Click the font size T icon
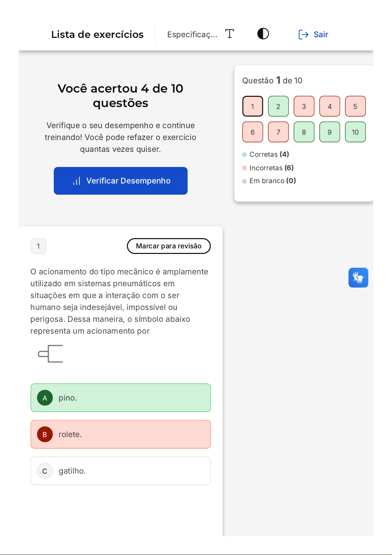The image size is (392, 555). [229, 34]
